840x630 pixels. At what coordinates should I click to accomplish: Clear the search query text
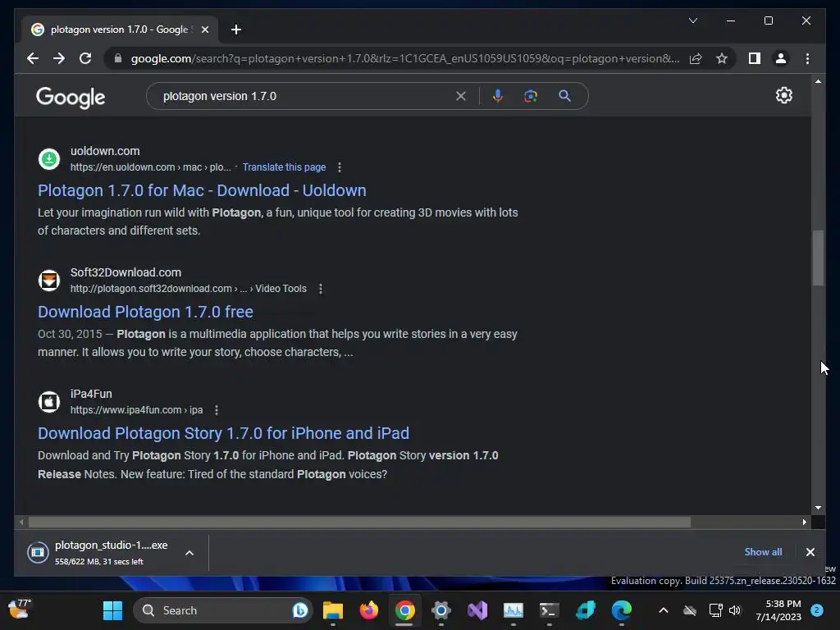[x=461, y=96]
